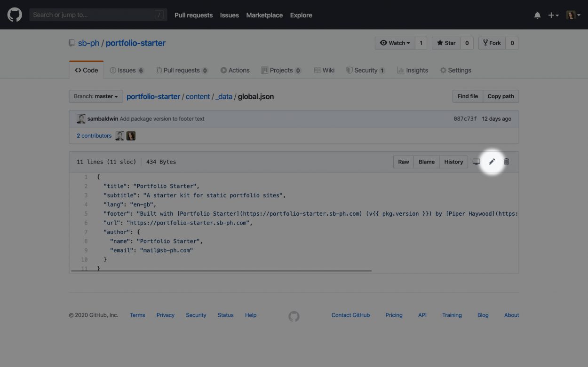Click the Copy path button
The height and width of the screenshot is (367, 588).
pos(501,96)
